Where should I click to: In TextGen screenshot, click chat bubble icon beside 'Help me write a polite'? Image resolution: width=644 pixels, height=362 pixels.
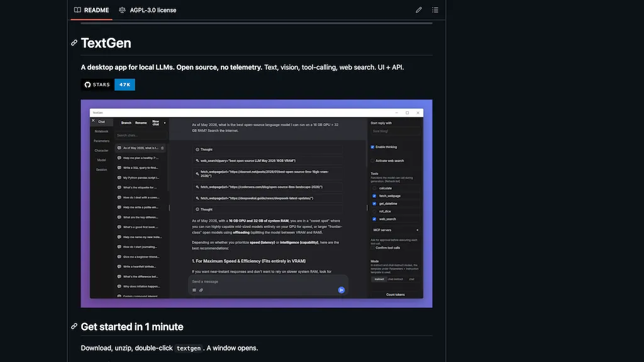[119, 207]
